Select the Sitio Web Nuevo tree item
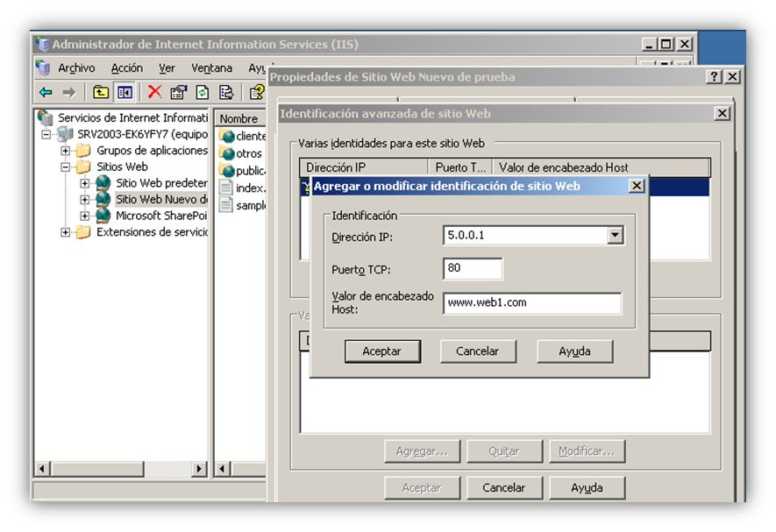 point(161,200)
